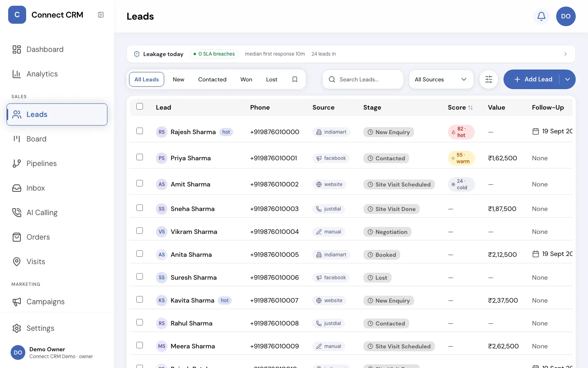Viewport: 588px width, 368px height.
Task: Go to the Board view
Action: click(57, 139)
